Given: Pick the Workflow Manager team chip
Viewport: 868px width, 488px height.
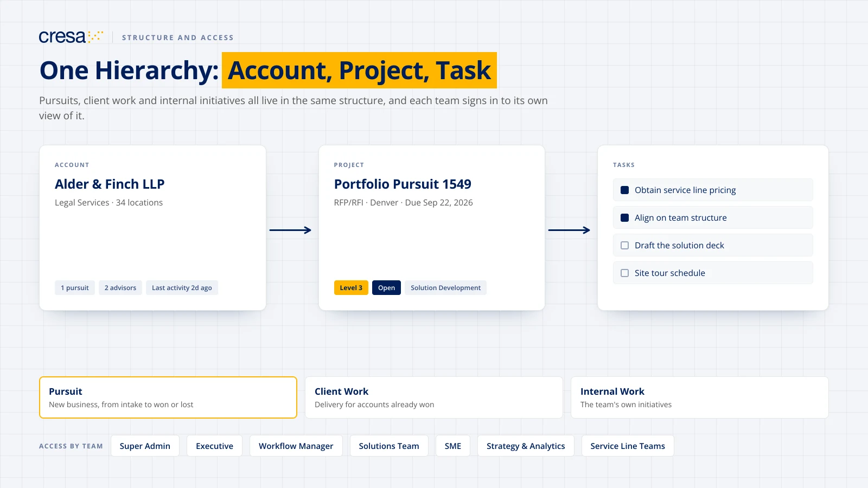Looking at the screenshot, I should tap(296, 446).
